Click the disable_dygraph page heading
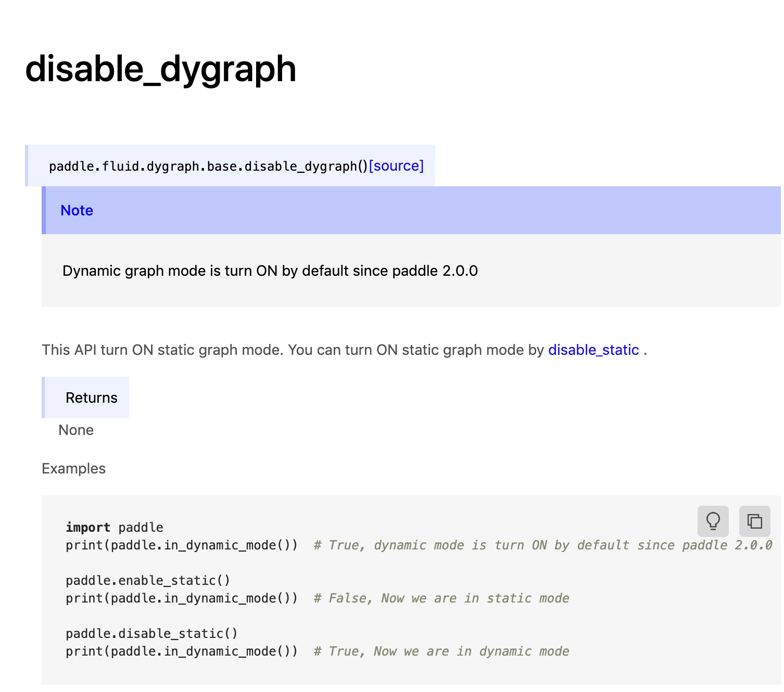 point(160,69)
